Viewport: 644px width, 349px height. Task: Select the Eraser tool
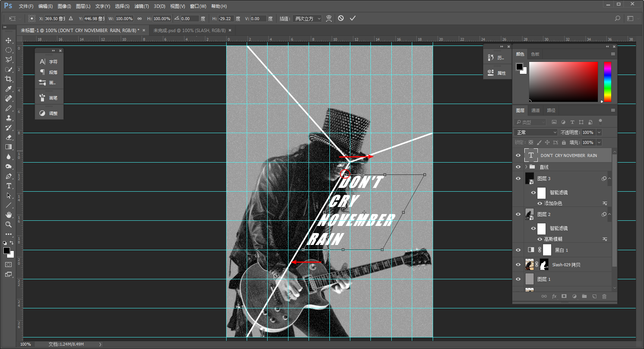click(9, 137)
